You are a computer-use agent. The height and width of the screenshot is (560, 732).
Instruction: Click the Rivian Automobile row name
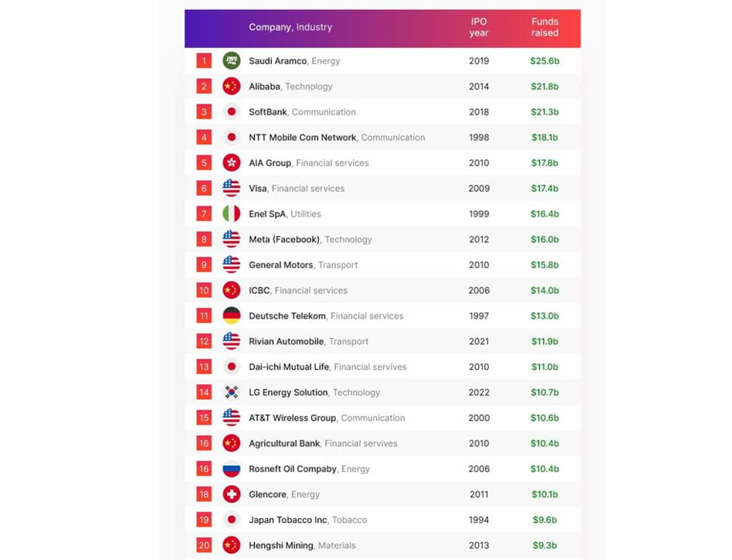click(286, 341)
